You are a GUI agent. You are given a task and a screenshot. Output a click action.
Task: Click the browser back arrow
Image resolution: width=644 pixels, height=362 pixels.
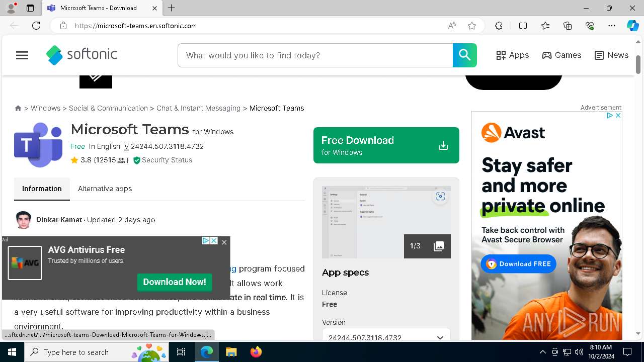pos(14,26)
